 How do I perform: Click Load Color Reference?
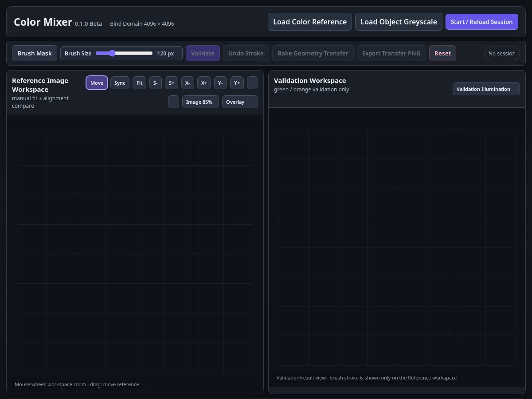tap(310, 22)
